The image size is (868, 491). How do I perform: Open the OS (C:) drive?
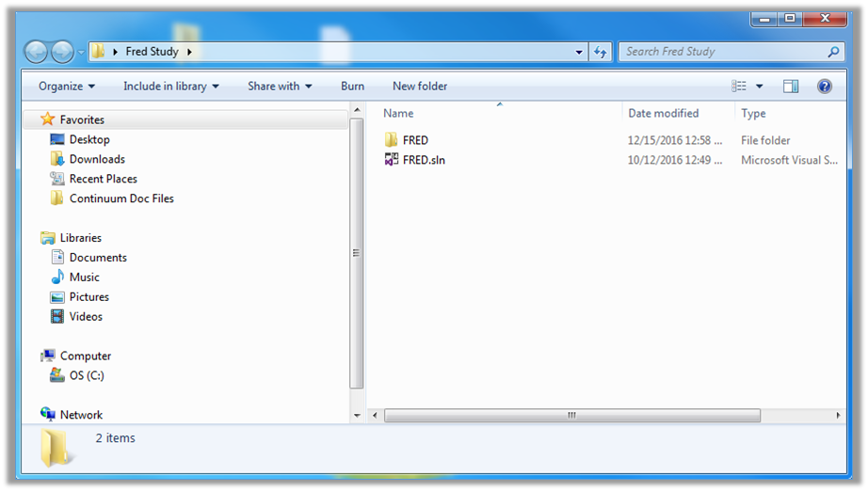[87, 375]
